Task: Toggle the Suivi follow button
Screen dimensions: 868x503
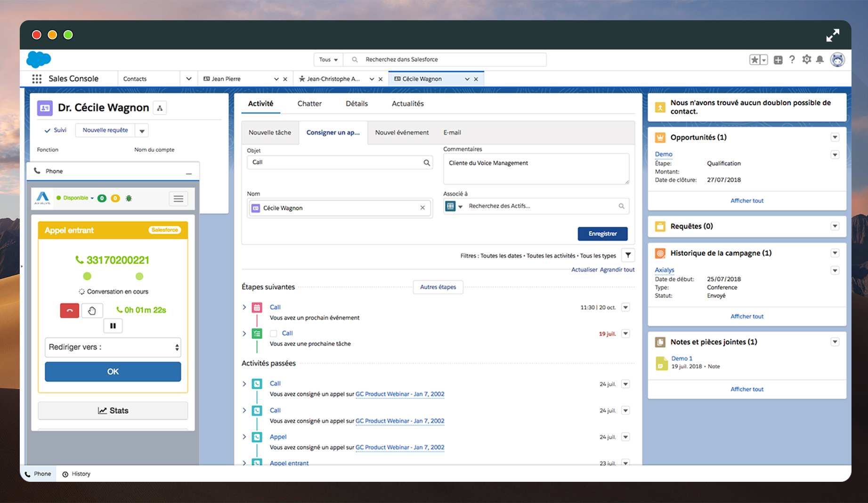Action: click(56, 130)
